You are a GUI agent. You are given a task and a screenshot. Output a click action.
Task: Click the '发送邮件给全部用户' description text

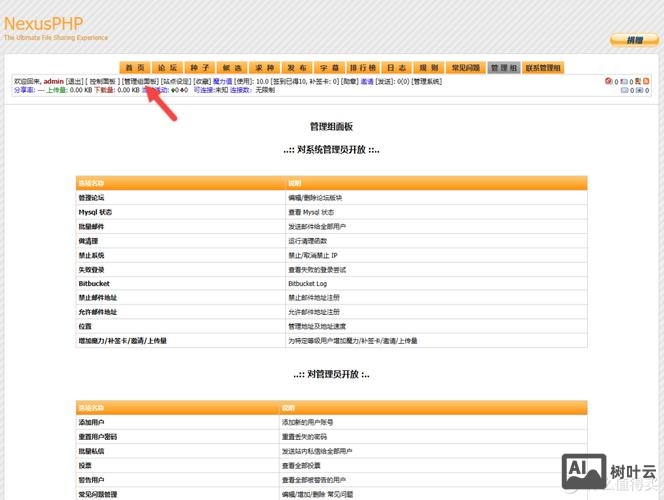(317, 227)
